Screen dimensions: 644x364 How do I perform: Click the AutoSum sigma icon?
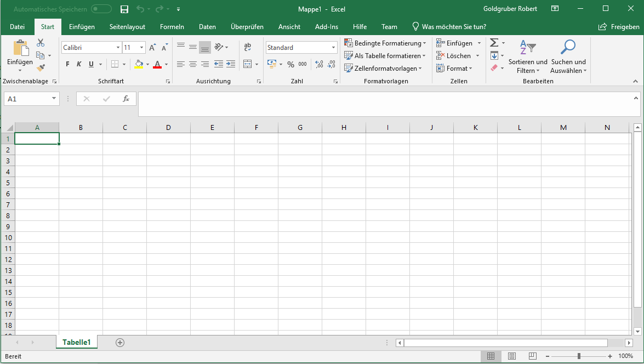coord(494,43)
